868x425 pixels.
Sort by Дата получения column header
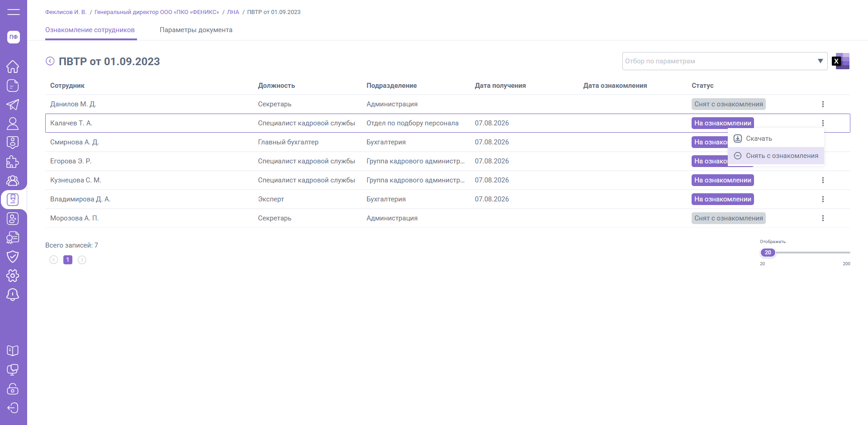click(500, 86)
